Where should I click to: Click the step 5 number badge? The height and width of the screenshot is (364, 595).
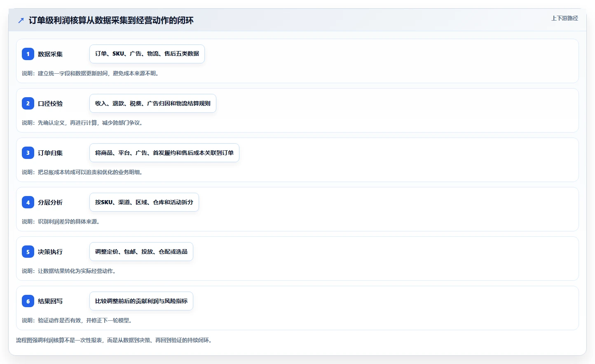coord(28,252)
